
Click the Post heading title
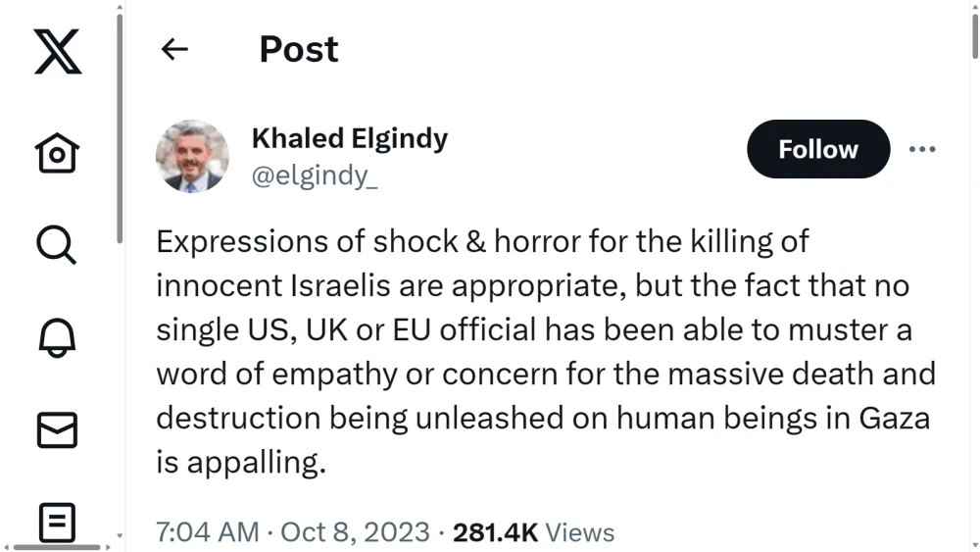point(298,49)
